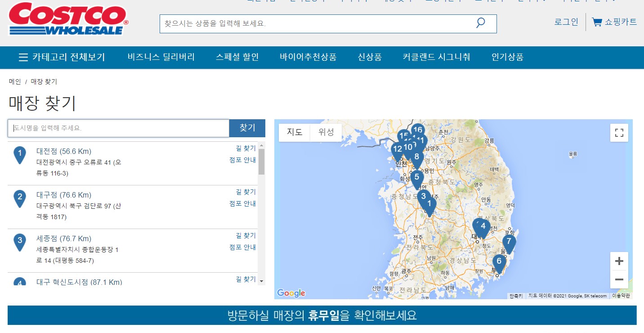
Task: Select map marker 4 near Daegu
Action: pyautogui.click(x=483, y=228)
